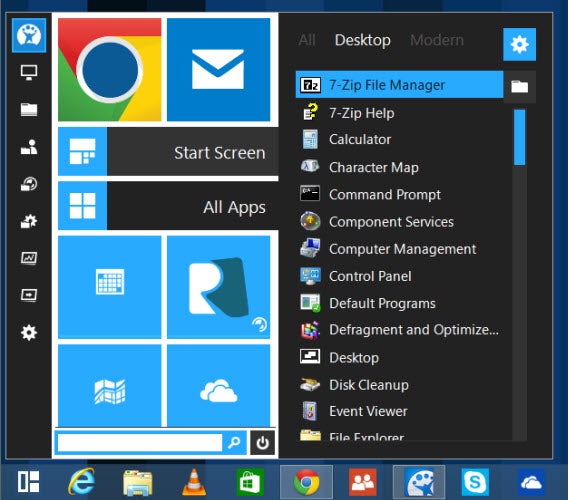The width and height of the screenshot is (568, 500).
Task: Click the power button
Action: 262,442
